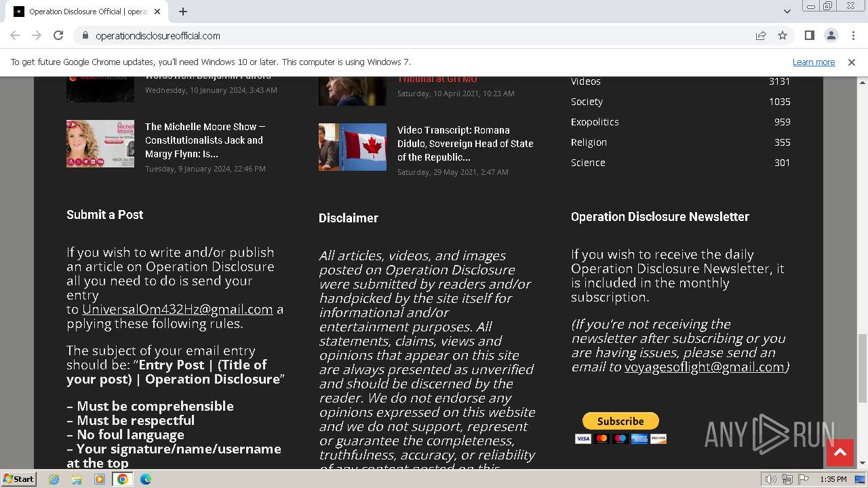
Task: Open the Science category
Action: pyautogui.click(x=588, y=163)
